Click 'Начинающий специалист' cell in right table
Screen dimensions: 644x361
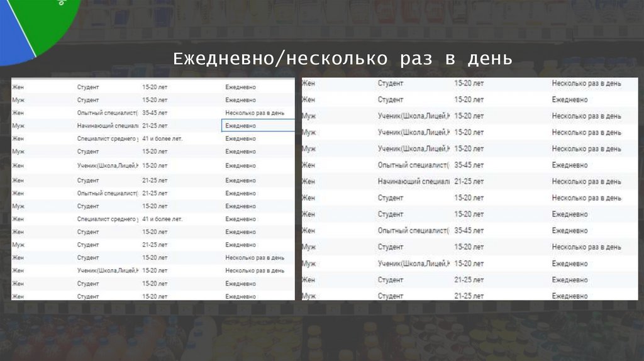pos(414,182)
